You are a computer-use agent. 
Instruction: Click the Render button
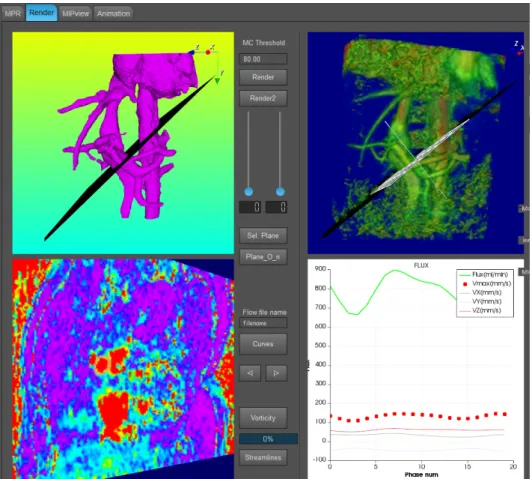pos(263,77)
